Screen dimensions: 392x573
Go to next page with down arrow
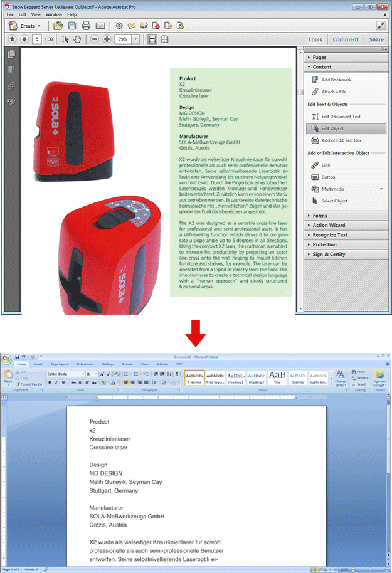coord(24,39)
